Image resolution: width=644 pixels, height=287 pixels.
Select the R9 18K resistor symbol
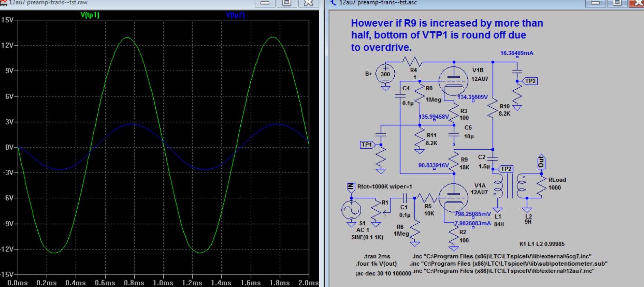click(454, 162)
